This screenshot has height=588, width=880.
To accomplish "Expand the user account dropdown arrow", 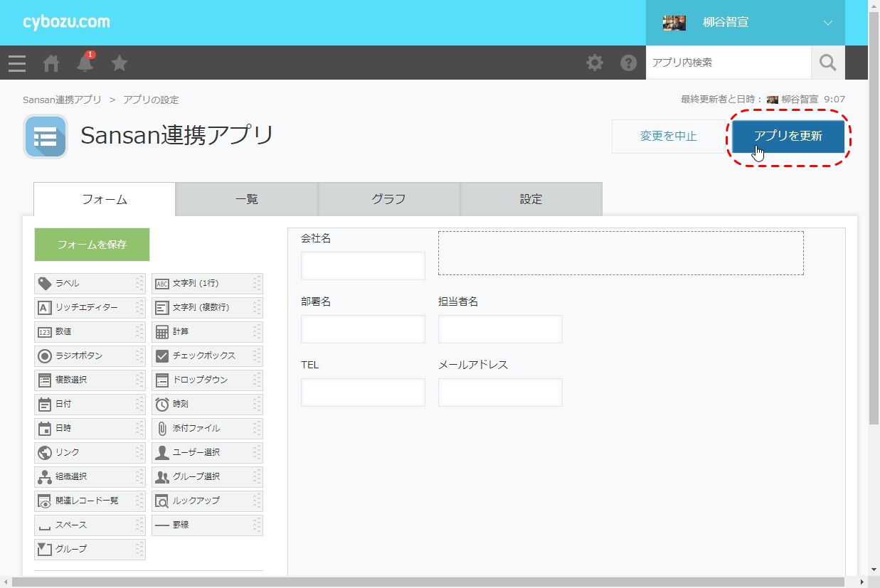I will [x=827, y=23].
